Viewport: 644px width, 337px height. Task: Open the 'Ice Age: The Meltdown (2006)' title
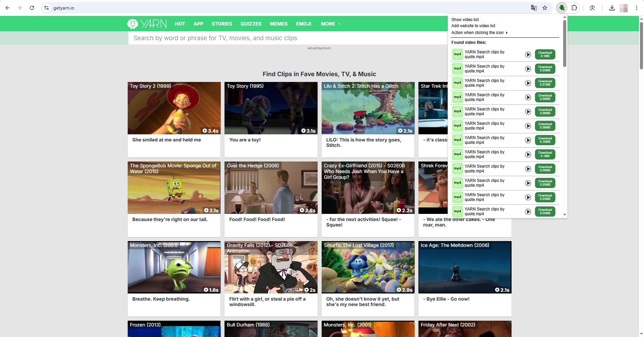click(455, 245)
